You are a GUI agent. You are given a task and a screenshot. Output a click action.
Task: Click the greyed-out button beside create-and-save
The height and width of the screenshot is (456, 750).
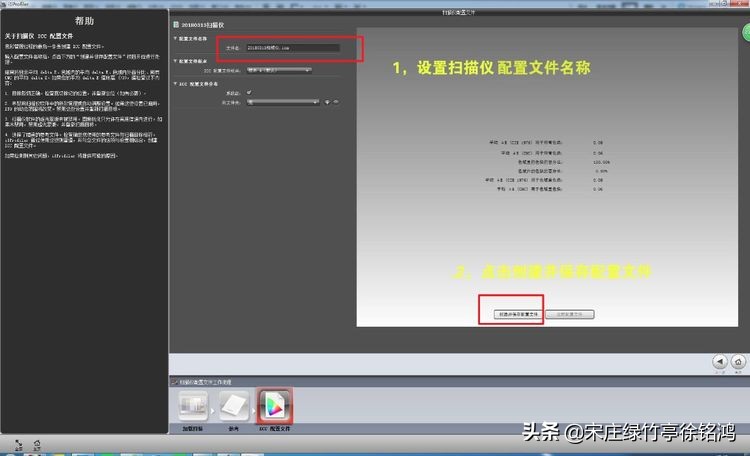tap(569, 314)
